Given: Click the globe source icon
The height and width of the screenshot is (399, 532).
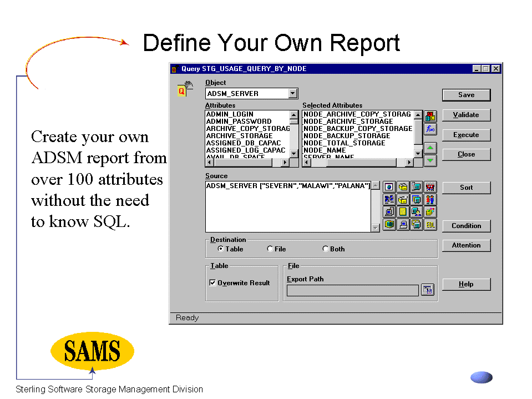Looking at the screenshot, I should coord(389,186).
